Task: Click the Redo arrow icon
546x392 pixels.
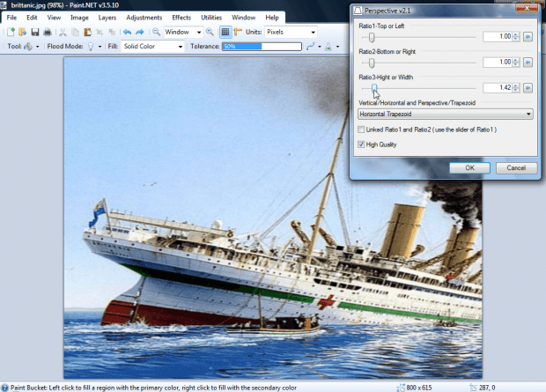Action: pyautogui.click(x=140, y=32)
